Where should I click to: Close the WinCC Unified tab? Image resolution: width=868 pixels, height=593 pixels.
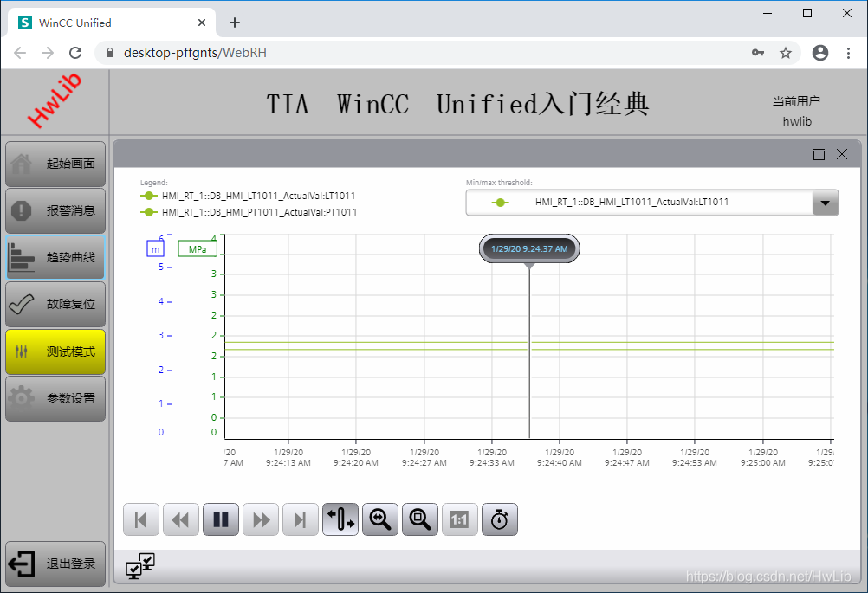tap(202, 23)
